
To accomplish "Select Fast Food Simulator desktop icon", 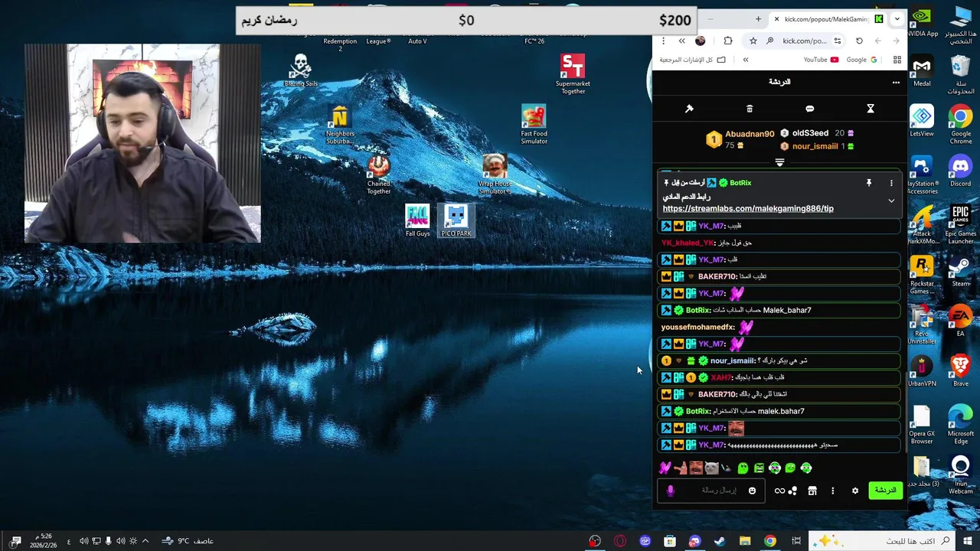I will [534, 125].
